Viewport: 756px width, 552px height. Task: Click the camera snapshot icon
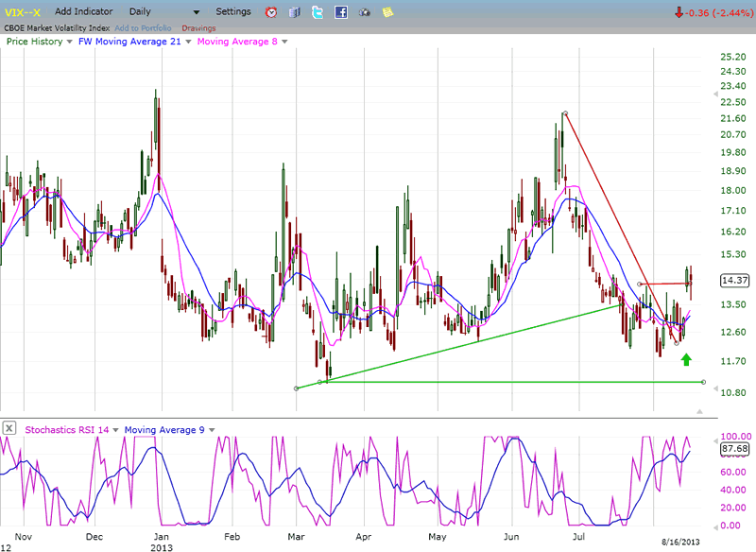365,12
